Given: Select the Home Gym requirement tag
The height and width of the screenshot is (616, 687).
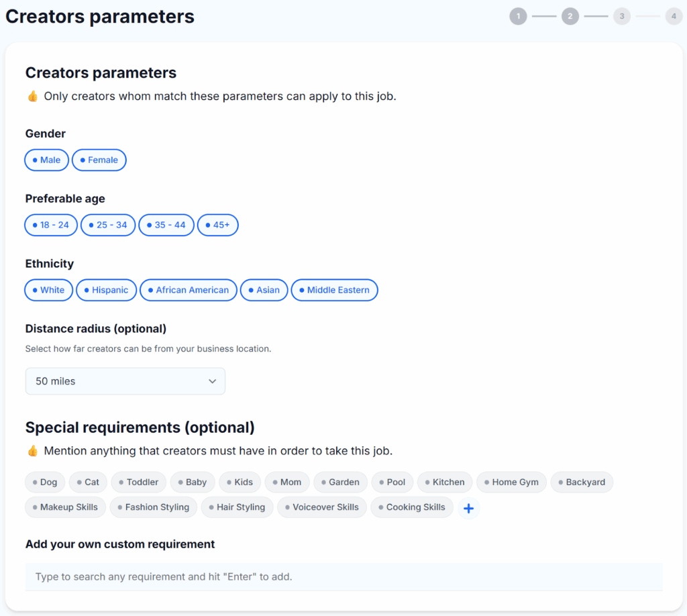Looking at the screenshot, I should (x=512, y=482).
